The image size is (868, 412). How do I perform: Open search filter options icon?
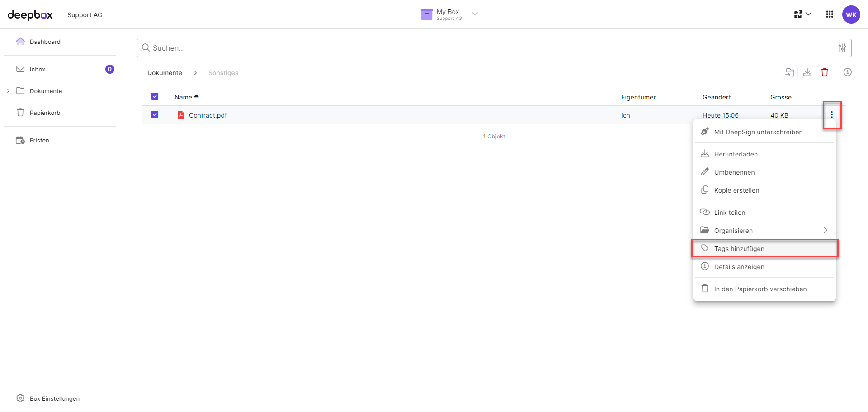pyautogui.click(x=842, y=47)
